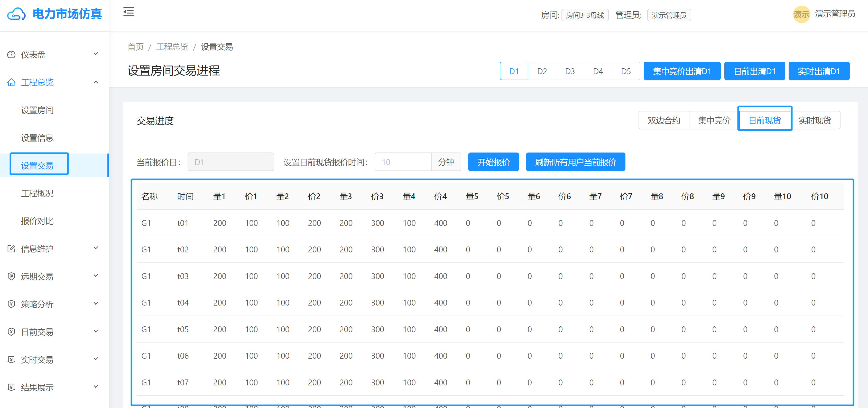The width and height of the screenshot is (868, 408).
Task: Click 价3 value 300 in row t05
Action: point(377,329)
